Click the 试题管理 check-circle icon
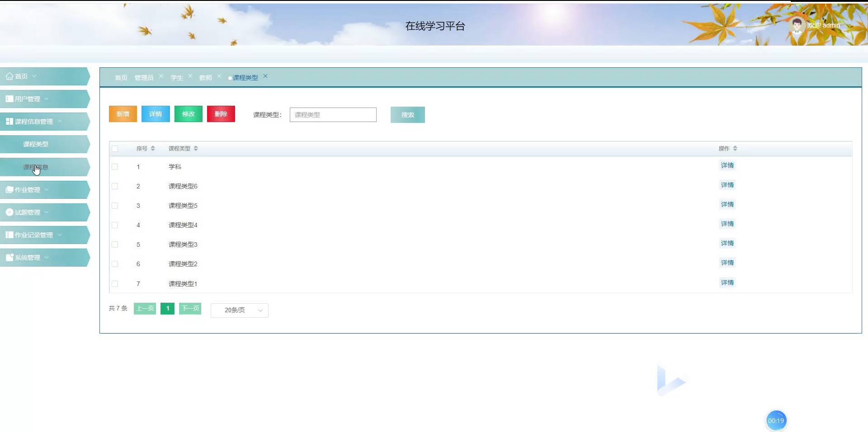This screenshot has width=868, height=432. [9, 212]
